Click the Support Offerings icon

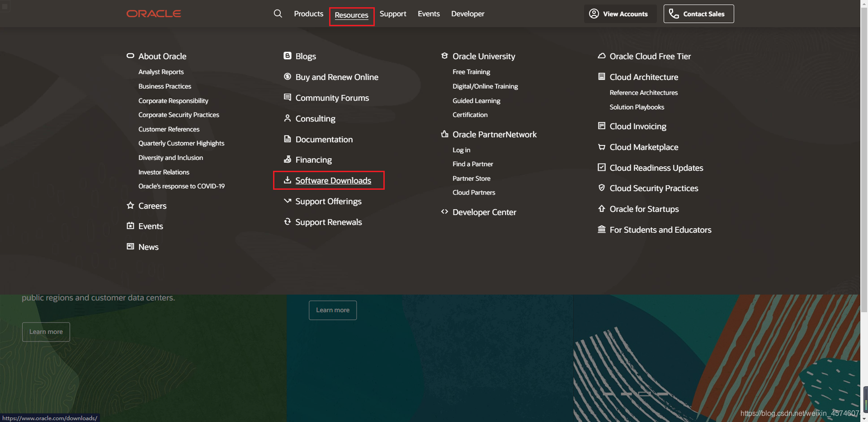(288, 201)
